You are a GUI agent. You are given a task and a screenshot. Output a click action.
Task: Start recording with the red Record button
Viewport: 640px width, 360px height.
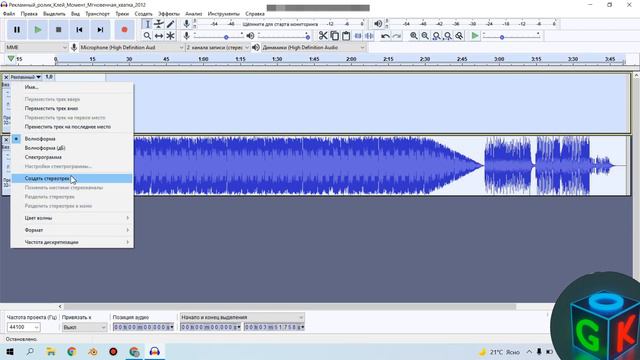(124, 30)
